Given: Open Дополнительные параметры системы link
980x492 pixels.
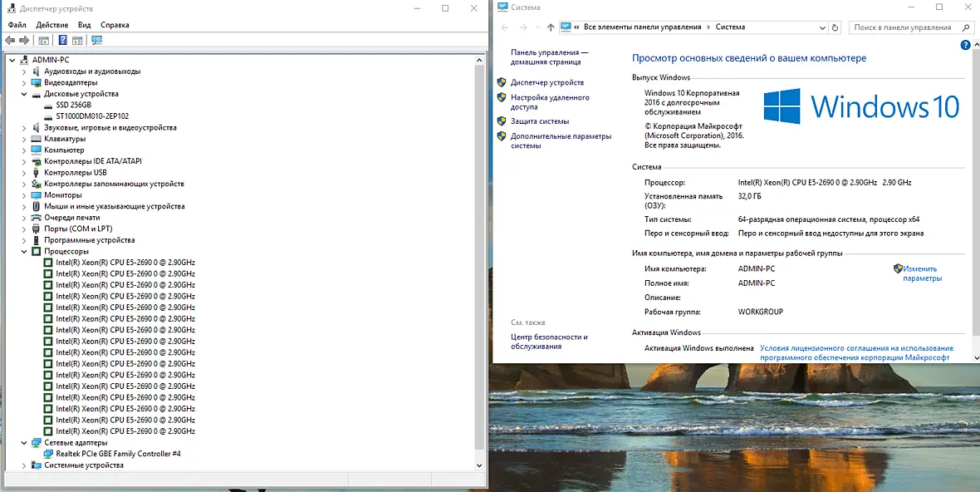Looking at the screenshot, I should click(561, 140).
